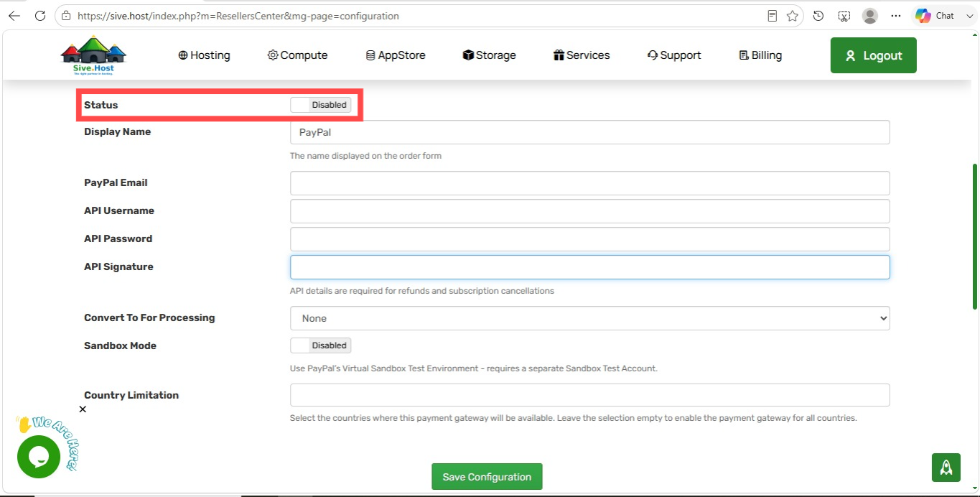Viewport: 980px width, 497px height.
Task: Click the Logout button
Action: [874, 55]
